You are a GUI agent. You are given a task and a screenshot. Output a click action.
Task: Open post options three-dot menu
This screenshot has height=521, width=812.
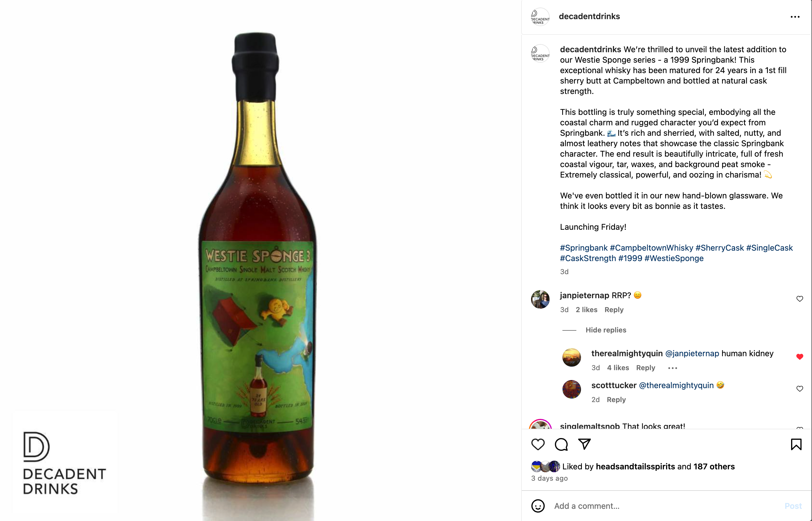795,17
